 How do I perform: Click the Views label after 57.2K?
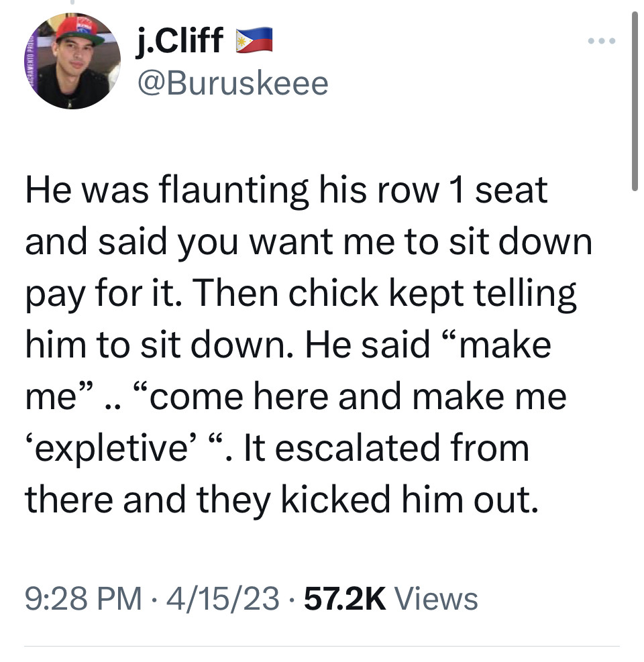[436, 598]
